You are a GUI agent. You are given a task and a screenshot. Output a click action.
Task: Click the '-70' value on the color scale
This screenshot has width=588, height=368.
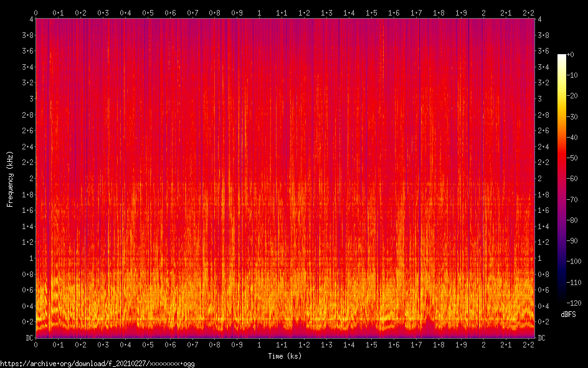point(572,200)
